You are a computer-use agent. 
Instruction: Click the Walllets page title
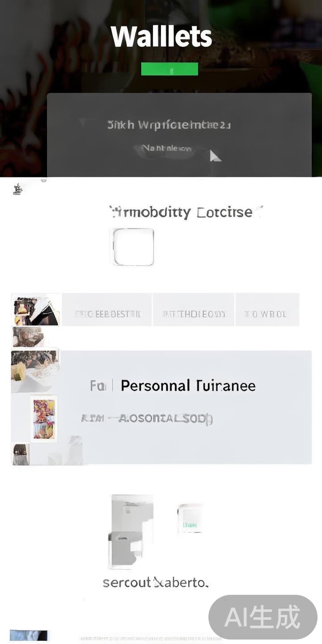[x=161, y=36]
